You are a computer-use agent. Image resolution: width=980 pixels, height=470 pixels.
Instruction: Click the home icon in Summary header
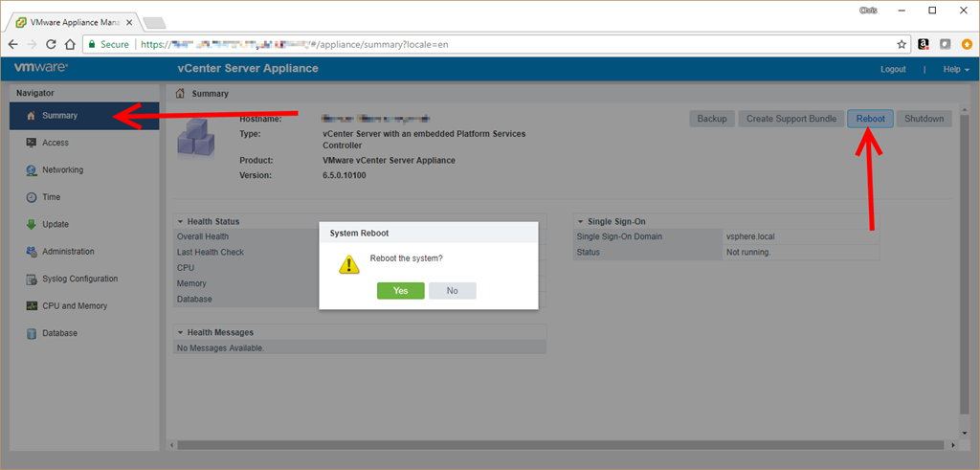(180, 94)
